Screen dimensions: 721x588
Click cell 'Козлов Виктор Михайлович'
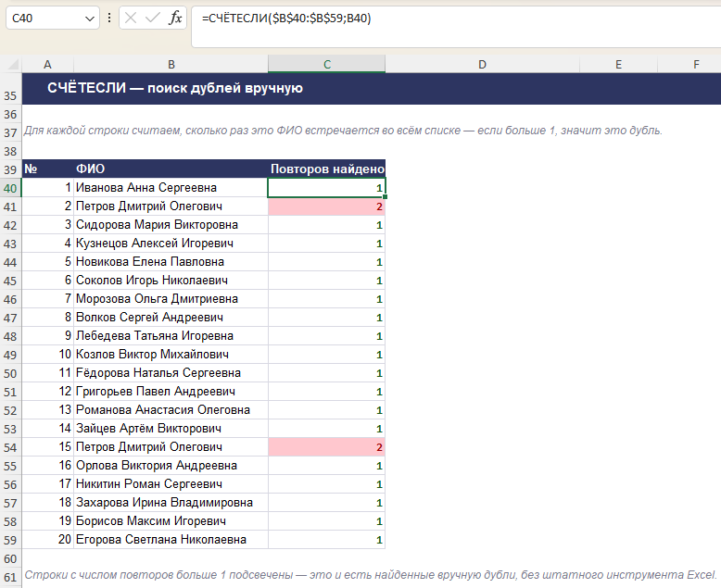(x=171, y=354)
